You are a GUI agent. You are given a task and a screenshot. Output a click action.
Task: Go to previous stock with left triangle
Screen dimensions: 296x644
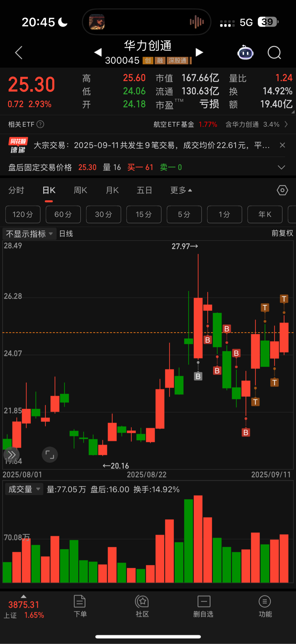point(98,52)
